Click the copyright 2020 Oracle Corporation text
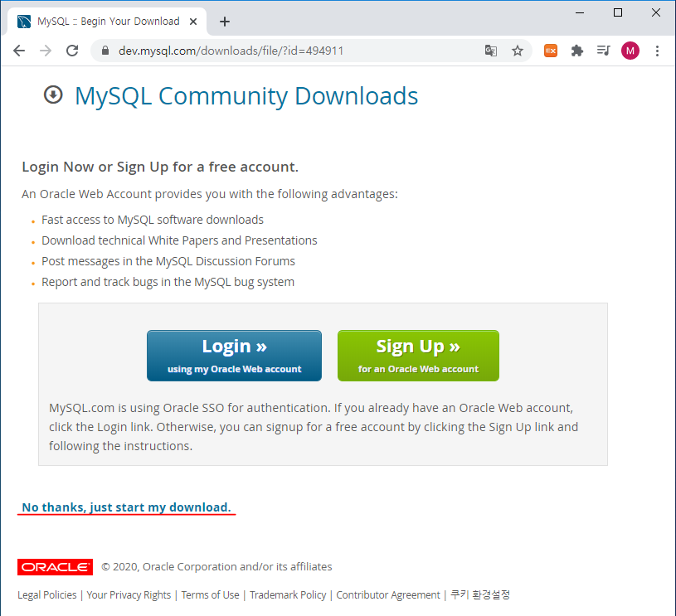The width and height of the screenshot is (676, 616). (216, 567)
